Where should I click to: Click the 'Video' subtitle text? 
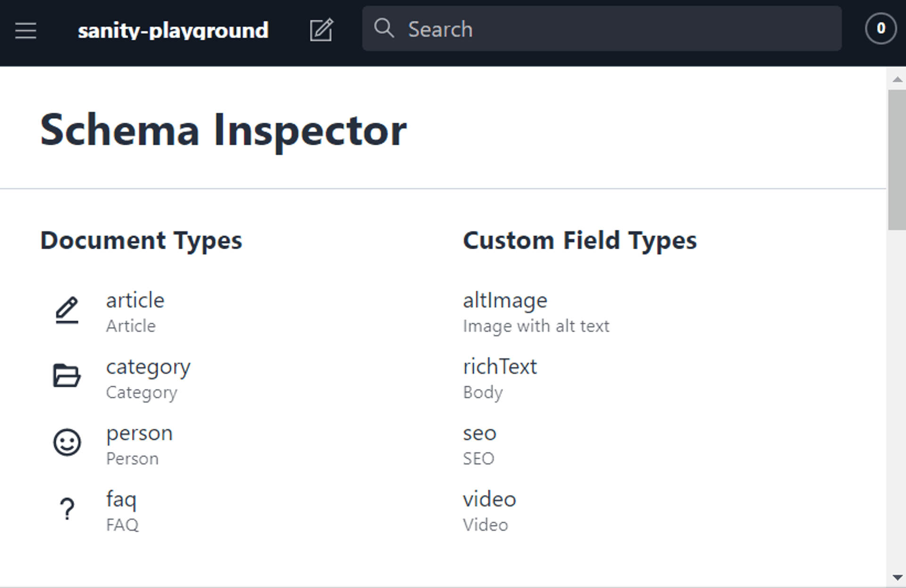[485, 525]
